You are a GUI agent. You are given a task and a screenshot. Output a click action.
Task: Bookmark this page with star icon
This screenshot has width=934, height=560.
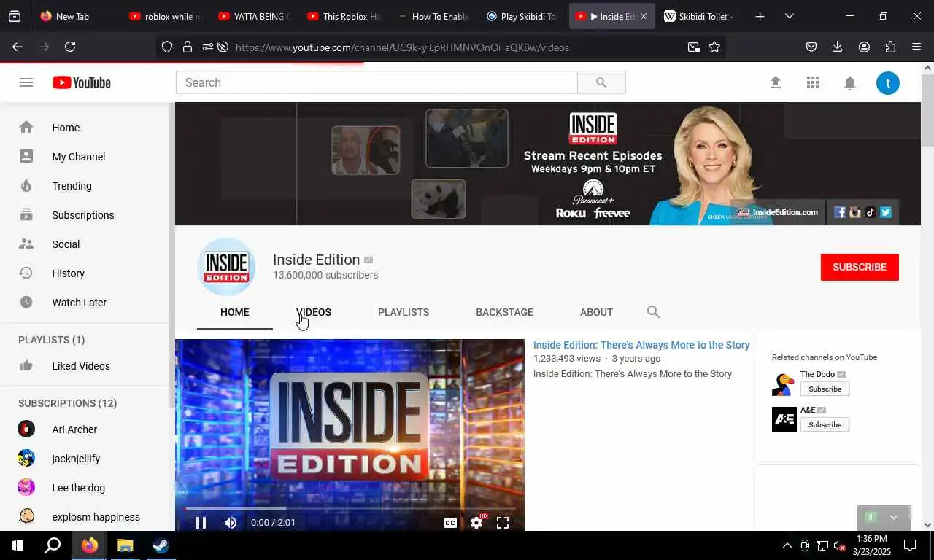pyautogui.click(x=714, y=47)
